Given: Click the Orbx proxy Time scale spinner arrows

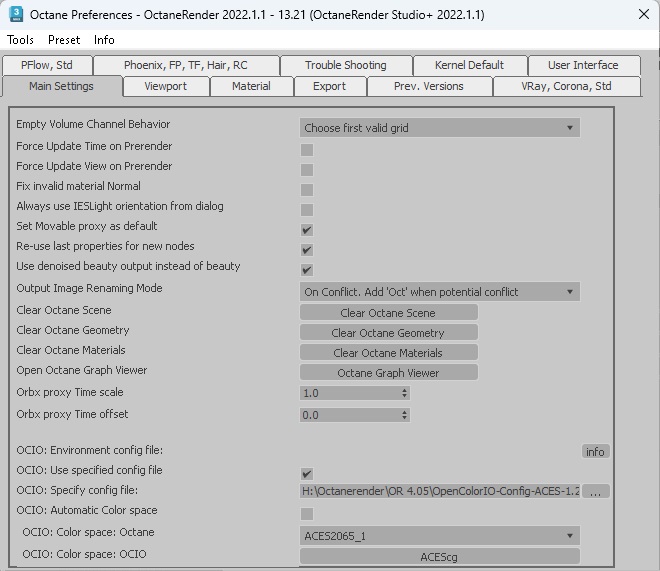Looking at the screenshot, I should (404, 393).
